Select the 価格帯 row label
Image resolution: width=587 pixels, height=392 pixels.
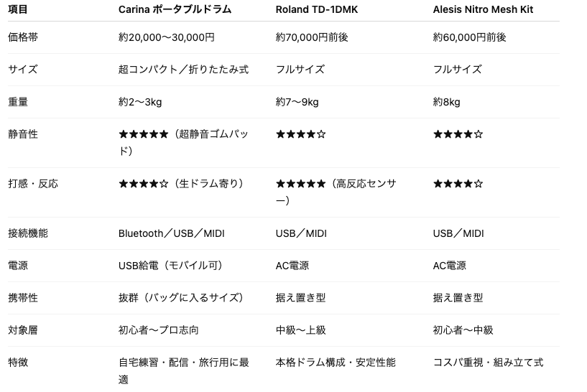coord(23,37)
